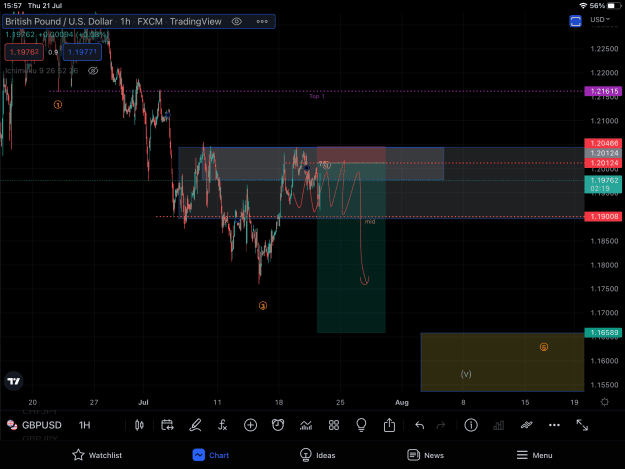Screen dimensions: 625x469
Task: Open the News tab
Action: pyautogui.click(x=426, y=455)
